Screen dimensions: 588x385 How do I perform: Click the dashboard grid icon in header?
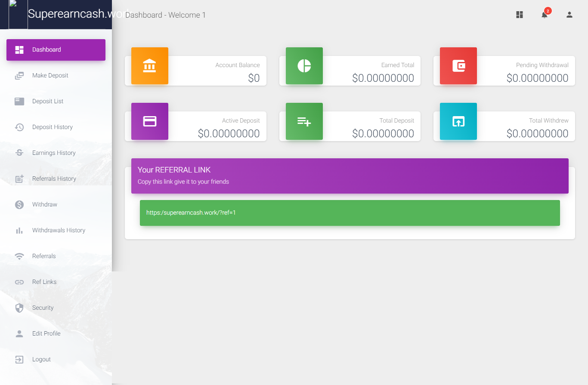(520, 15)
